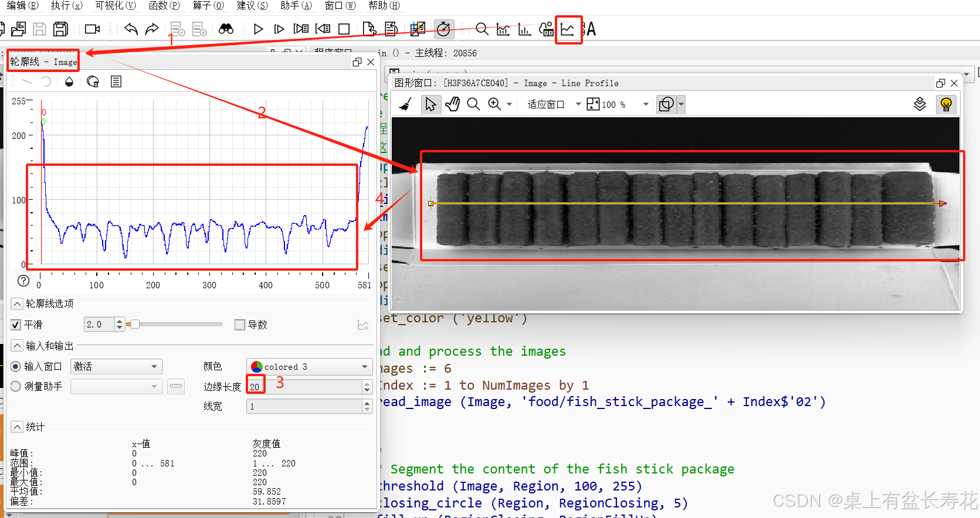
Task: Undock the graphics window panel
Action: (941, 83)
